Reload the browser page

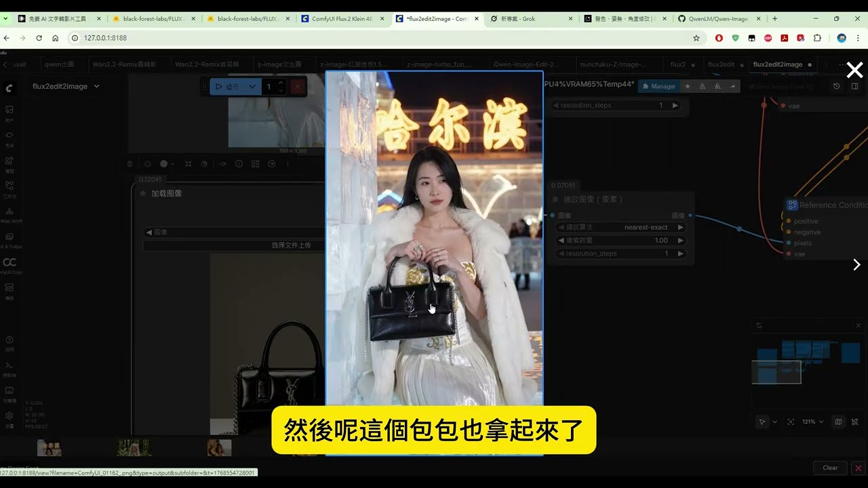click(39, 38)
